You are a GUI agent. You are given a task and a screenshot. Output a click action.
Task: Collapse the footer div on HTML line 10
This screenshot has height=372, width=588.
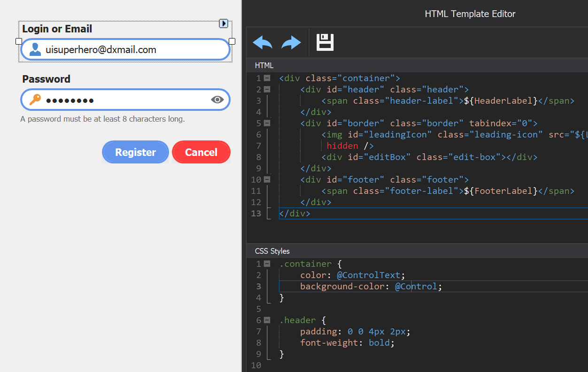[267, 179]
